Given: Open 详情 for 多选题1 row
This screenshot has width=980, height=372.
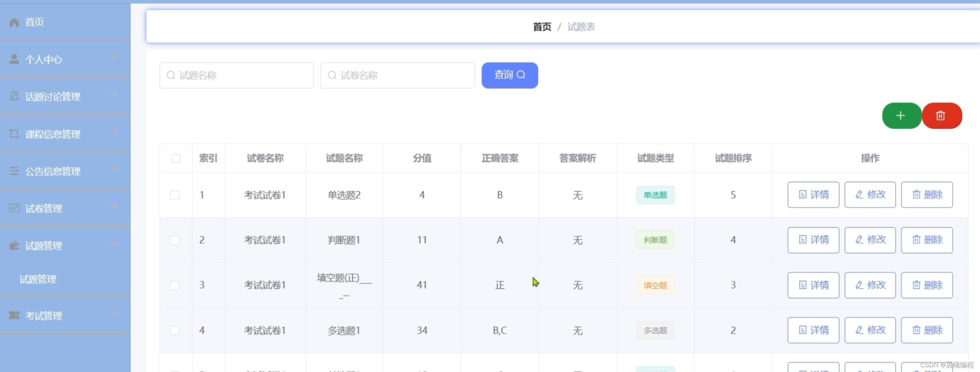Looking at the screenshot, I should point(813,330).
